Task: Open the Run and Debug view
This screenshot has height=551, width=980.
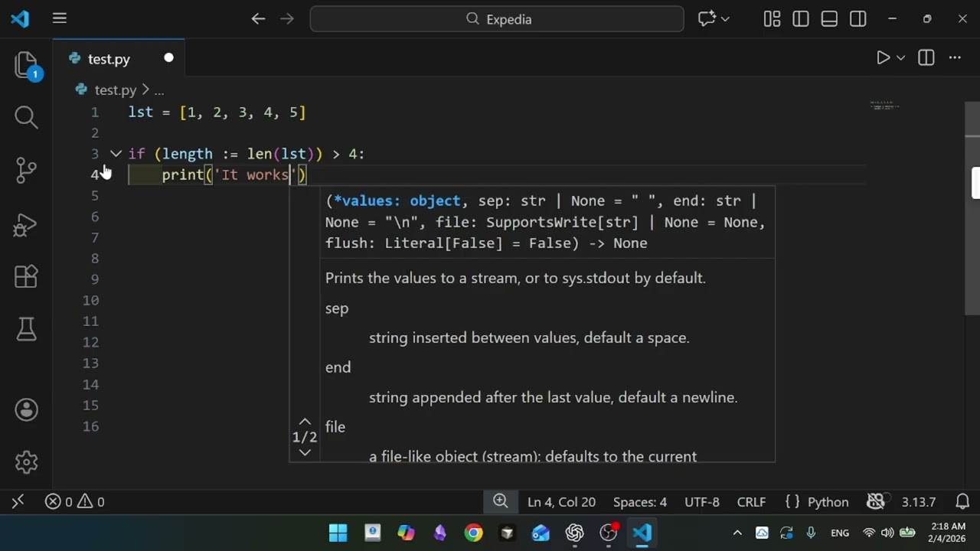Action: coord(26,223)
